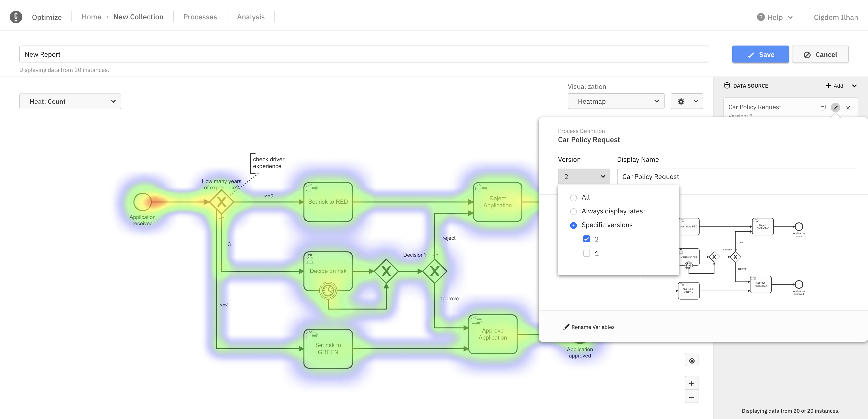Zoom out the diagram with minus button
Screen dimensions: 868x419
click(x=691, y=397)
